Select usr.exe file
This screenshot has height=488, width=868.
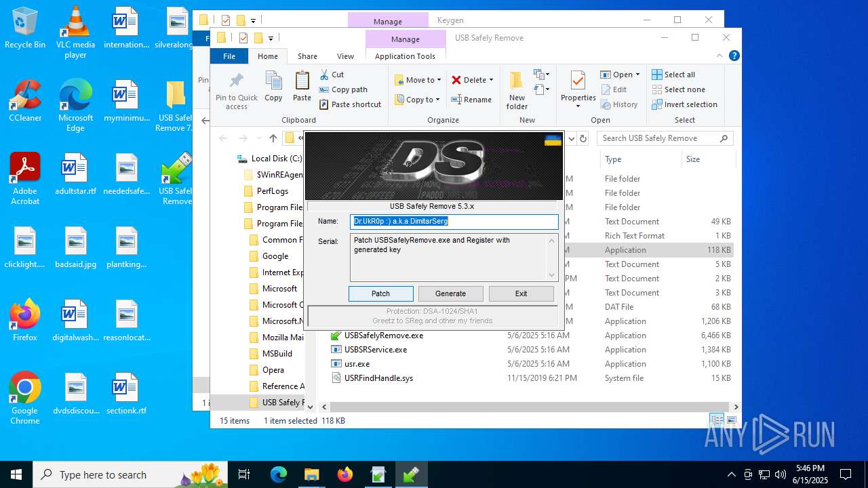[x=357, y=364]
